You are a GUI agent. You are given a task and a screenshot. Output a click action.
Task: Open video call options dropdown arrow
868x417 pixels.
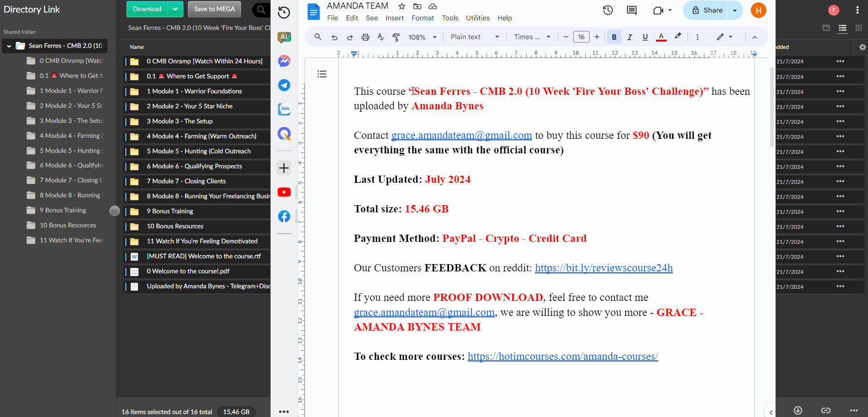coord(670,10)
